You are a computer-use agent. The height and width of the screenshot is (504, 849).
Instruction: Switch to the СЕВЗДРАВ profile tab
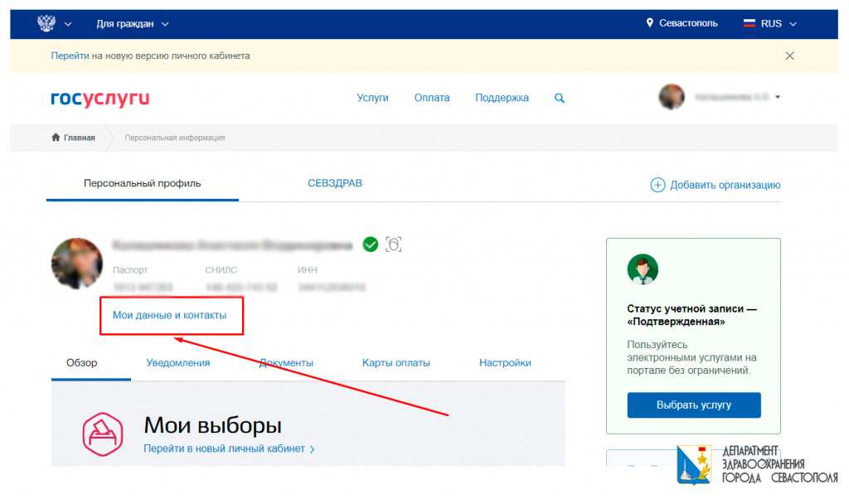click(335, 183)
